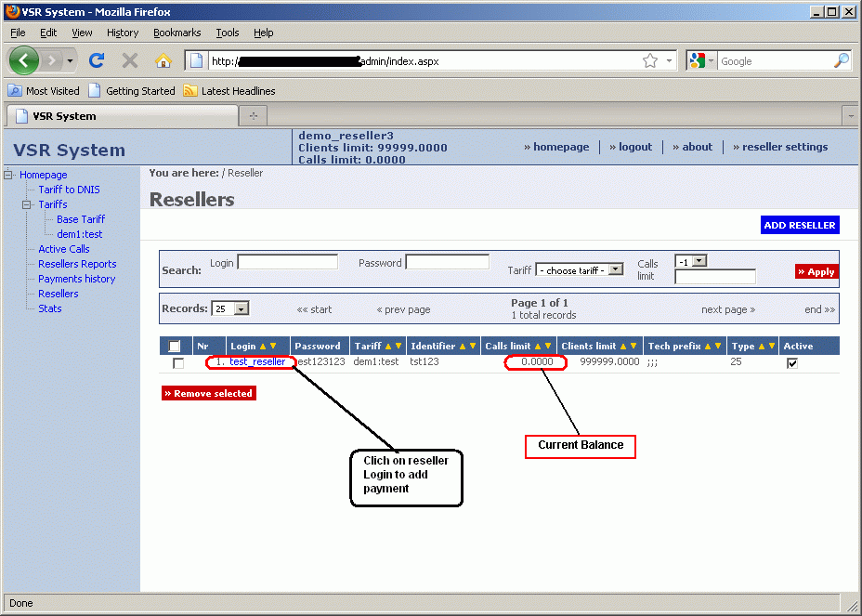Click the stop loading icon

click(x=128, y=60)
